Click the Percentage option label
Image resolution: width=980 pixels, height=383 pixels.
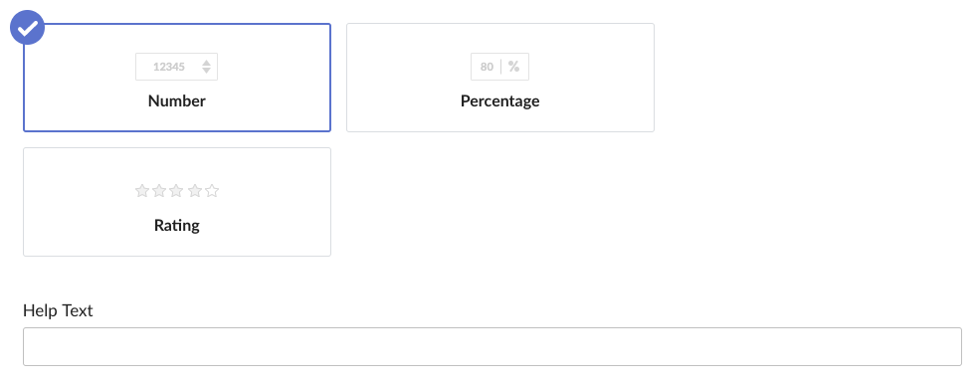[500, 100]
